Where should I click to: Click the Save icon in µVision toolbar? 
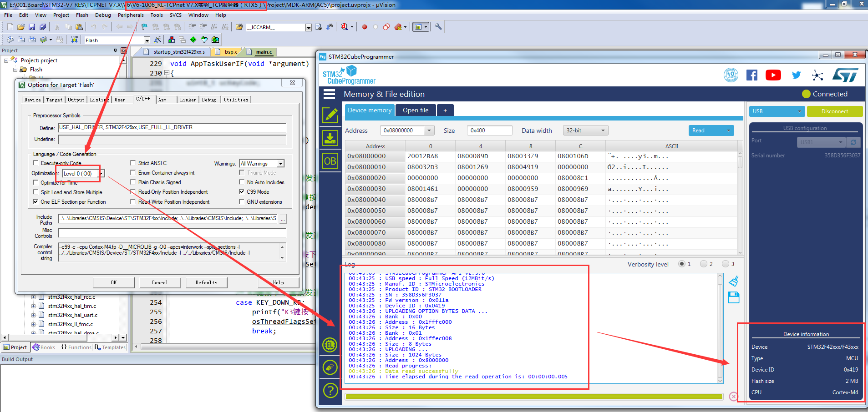(32, 27)
